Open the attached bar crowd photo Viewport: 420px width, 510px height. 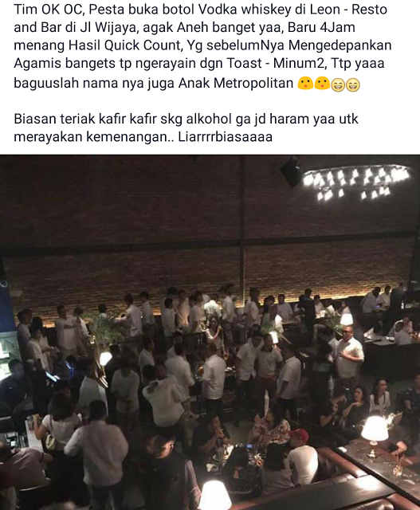[210, 332]
